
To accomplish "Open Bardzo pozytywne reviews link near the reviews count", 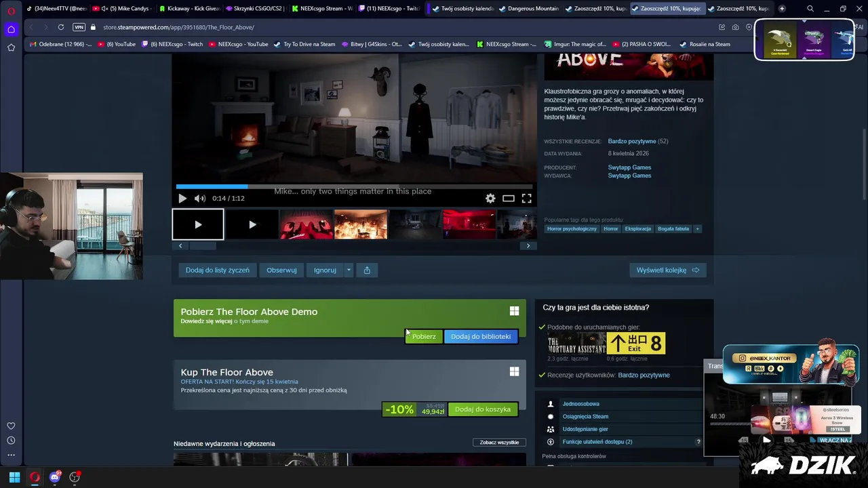I will click(632, 141).
